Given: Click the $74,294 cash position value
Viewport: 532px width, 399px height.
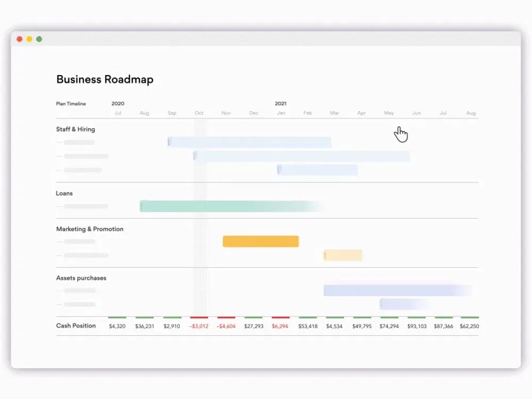Looking at the screenshot, I should click(x=389, y=326).
